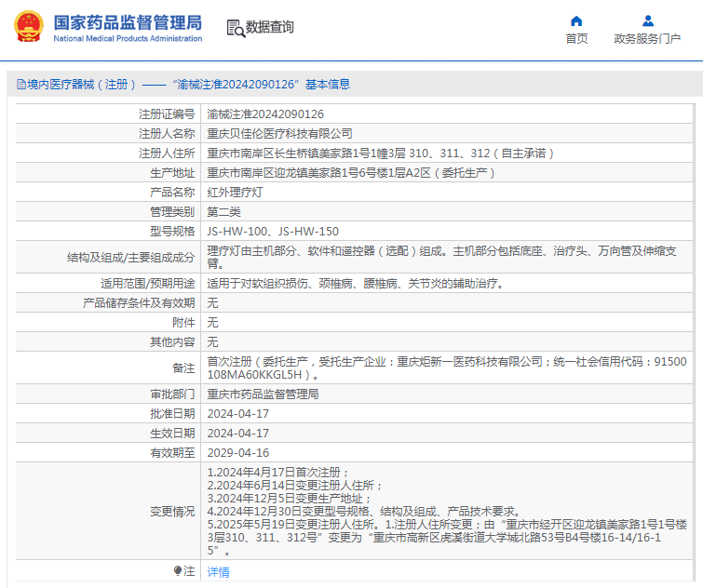Click the 备注 row label

[x=183, y=368]
